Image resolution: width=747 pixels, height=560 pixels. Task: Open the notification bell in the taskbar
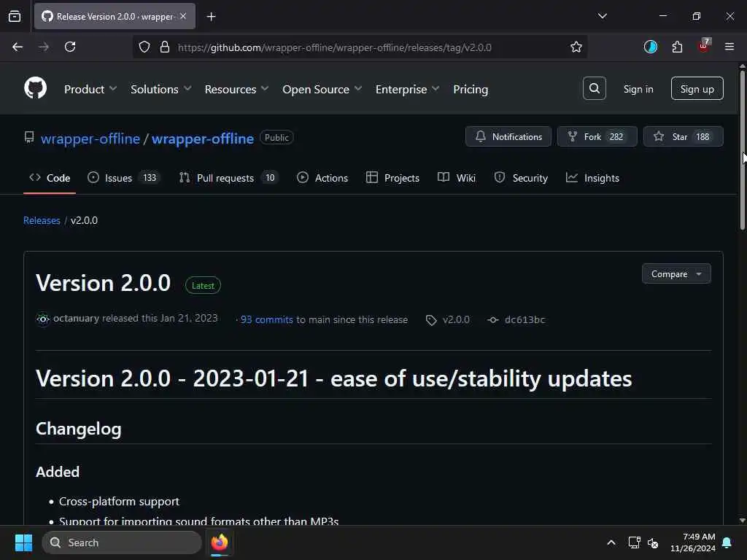click(x=727, y=542)
